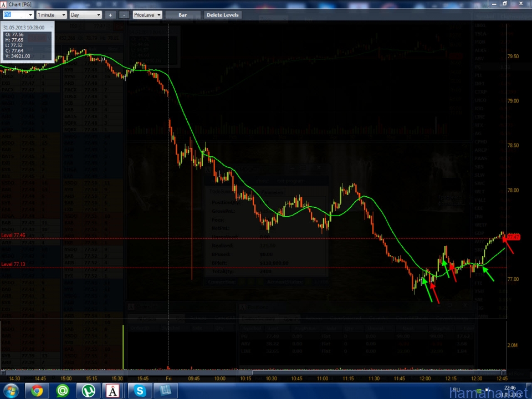Select the Level 77.13 price line label
This screenshot has width=532, height=399.
coord(13,264)
